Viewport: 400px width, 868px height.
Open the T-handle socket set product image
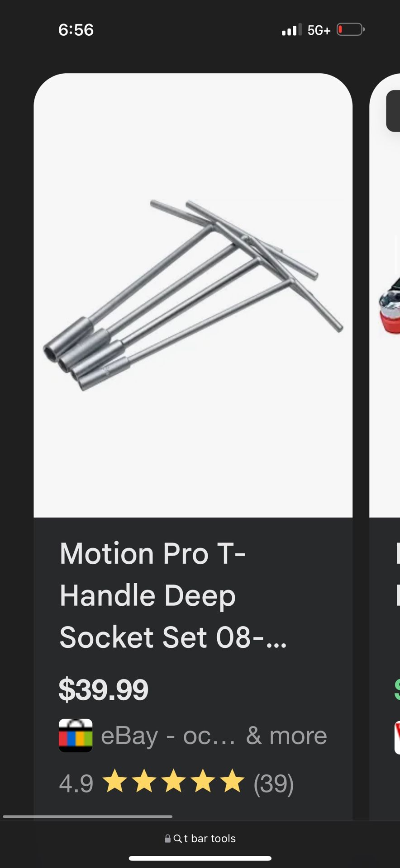[193, 295]
